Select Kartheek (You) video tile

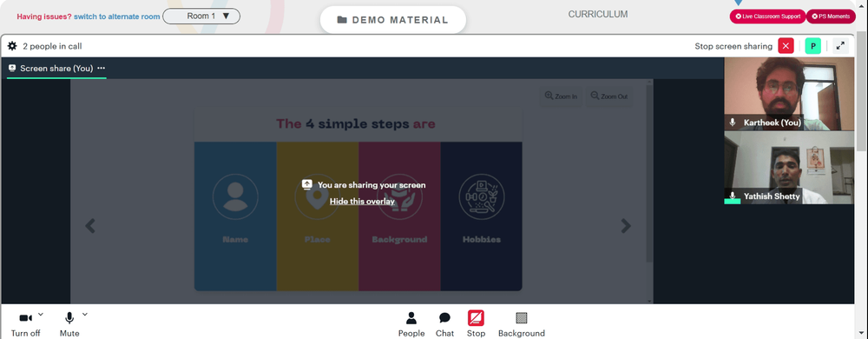coord(789,94)
